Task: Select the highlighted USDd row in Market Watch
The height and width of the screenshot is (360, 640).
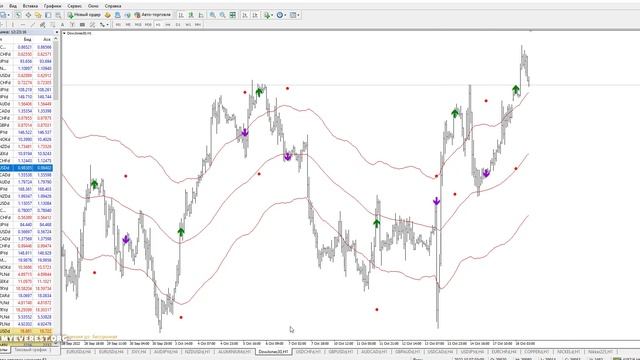Action: click(26, 168)
